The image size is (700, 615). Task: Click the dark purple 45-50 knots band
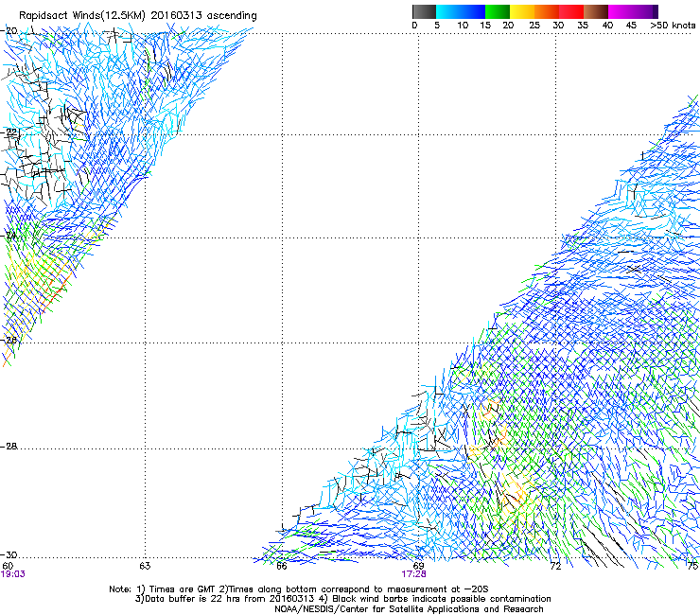pyautogui.click(x=645, y=11)
